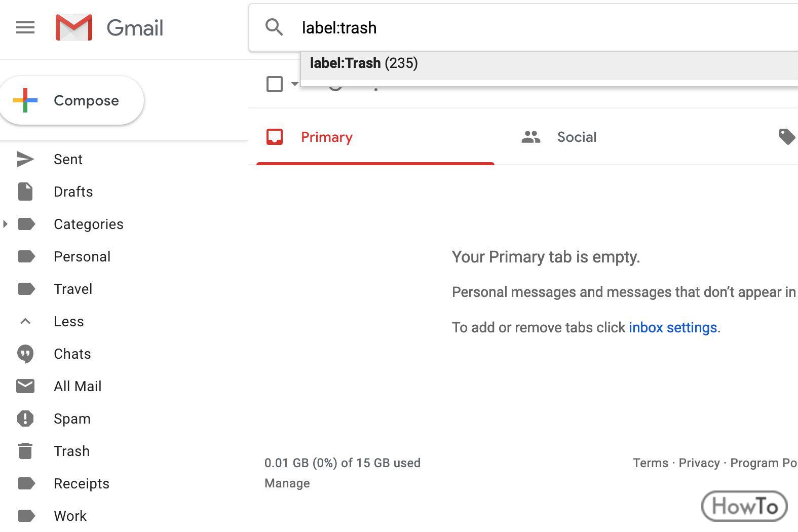Open the hamburger main menu

coord(25,27)
